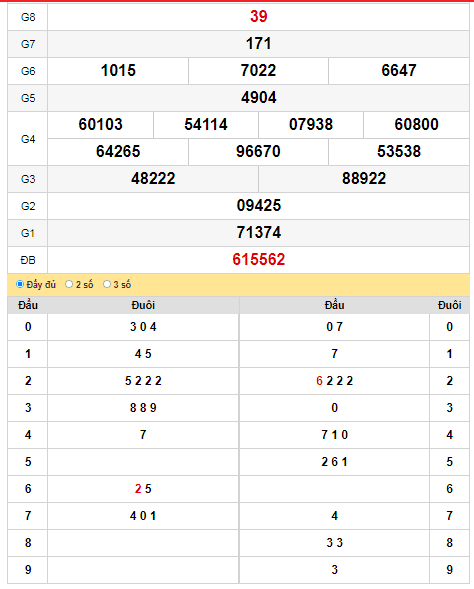Click the G6 number 1015
Screen dimensions: 474x589
click(118, 71)
